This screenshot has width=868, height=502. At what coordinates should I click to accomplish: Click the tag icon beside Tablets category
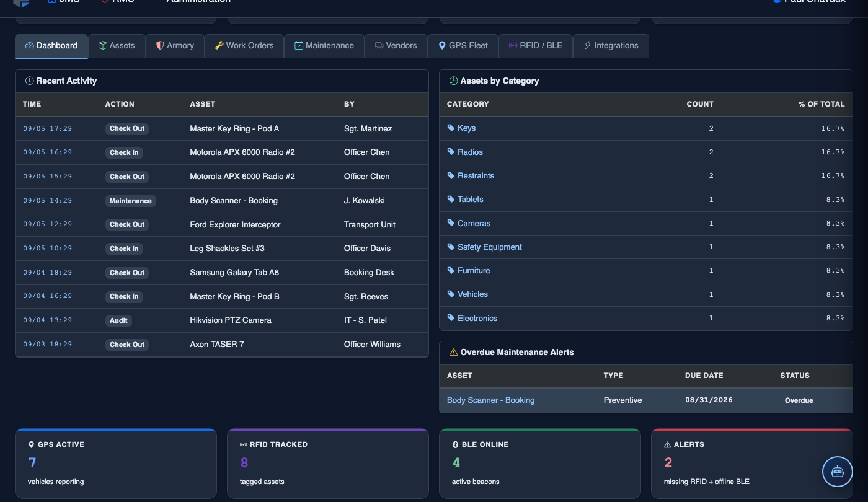(451, 200)
